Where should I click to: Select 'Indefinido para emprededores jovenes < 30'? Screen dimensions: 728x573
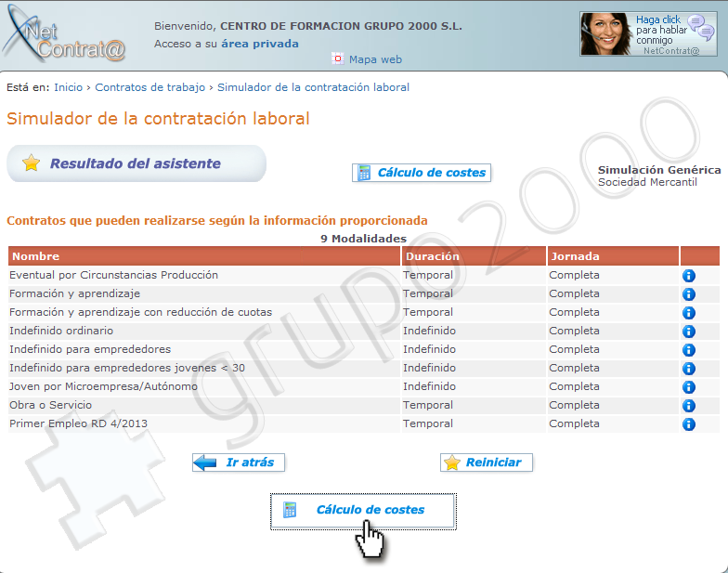127,368
